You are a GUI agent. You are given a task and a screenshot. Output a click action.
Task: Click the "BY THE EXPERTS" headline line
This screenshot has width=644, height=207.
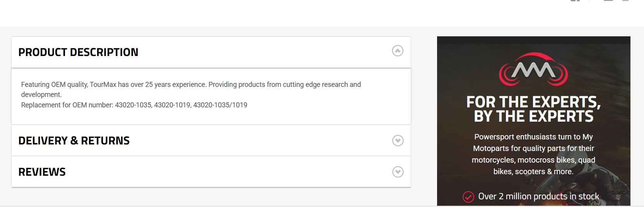point(533,116)
